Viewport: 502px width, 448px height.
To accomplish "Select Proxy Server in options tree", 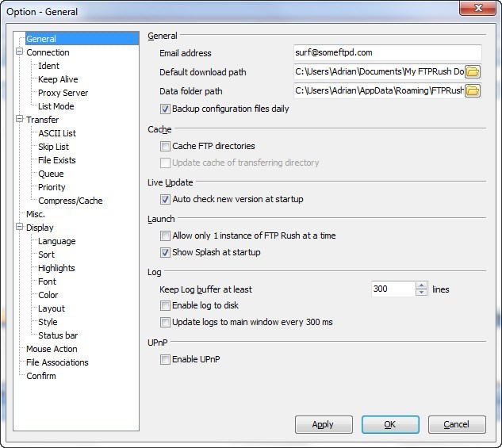I will pyautogui.click(x=63, y=93).
